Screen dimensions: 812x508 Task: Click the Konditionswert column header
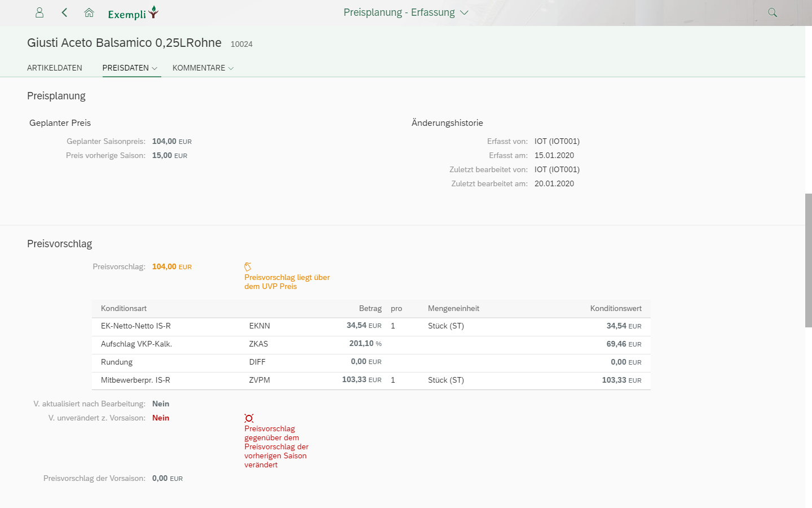[615, 309]
